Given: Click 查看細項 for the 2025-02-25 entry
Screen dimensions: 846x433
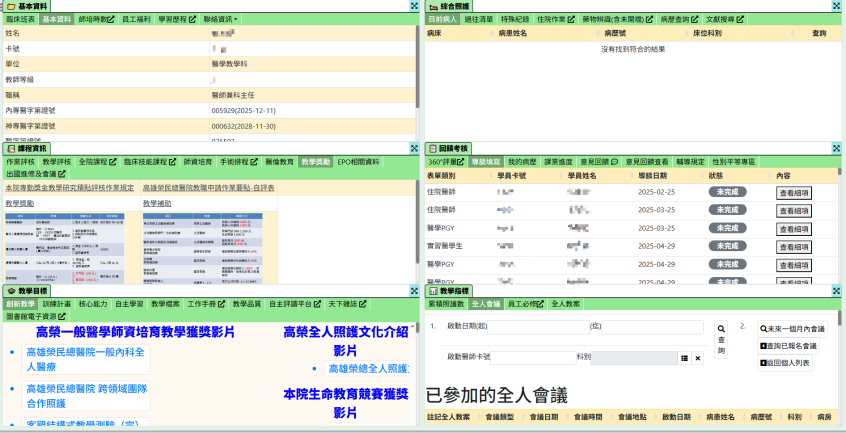Looking at the screenshot, I should point(794,193).
